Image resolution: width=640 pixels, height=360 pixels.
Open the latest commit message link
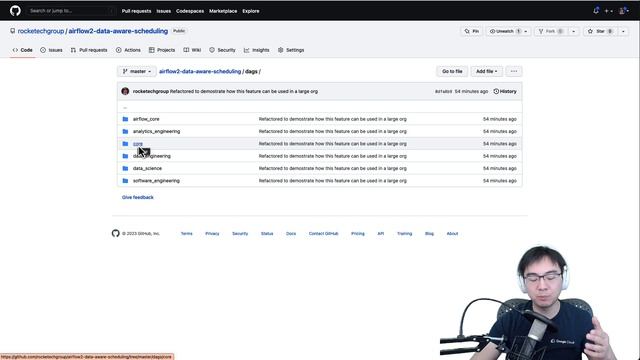tap(244, 91)
